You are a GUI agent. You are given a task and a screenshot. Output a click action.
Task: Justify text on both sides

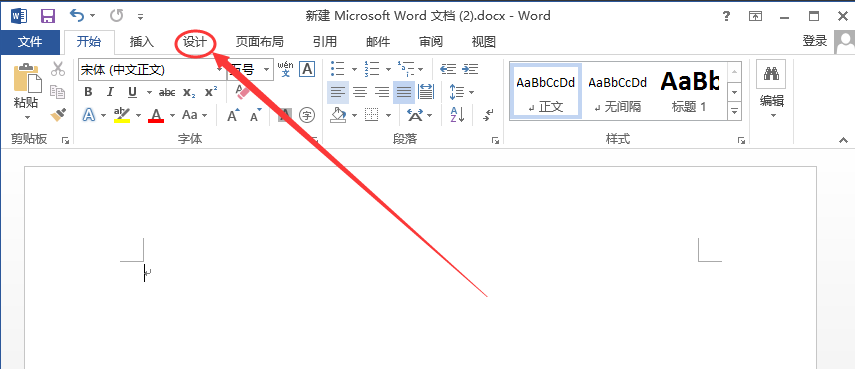point(404,92)
